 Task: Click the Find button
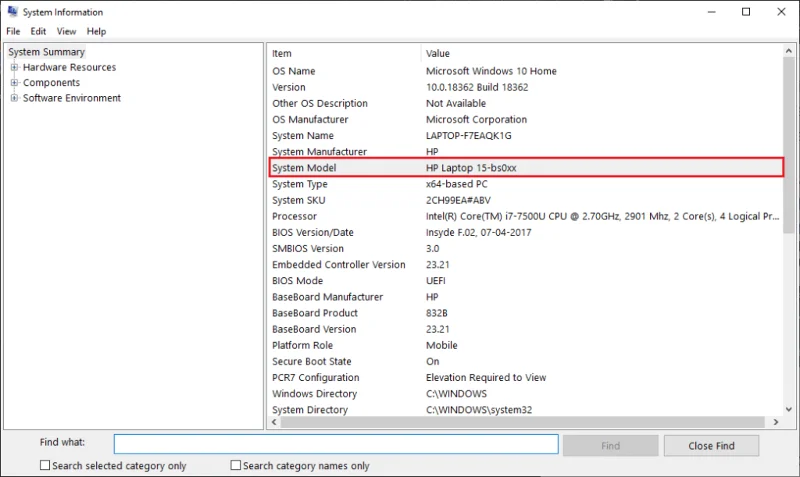(x=611, y=446)
